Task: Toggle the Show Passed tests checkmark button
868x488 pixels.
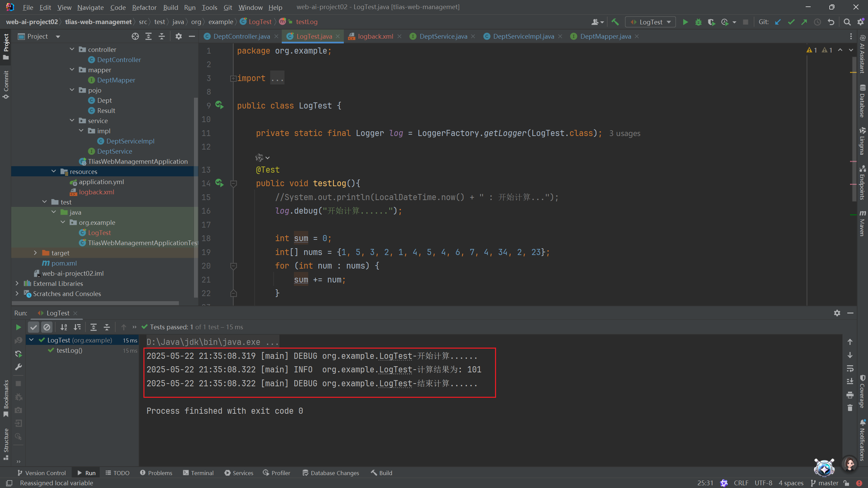Action: tap(34, 327)
